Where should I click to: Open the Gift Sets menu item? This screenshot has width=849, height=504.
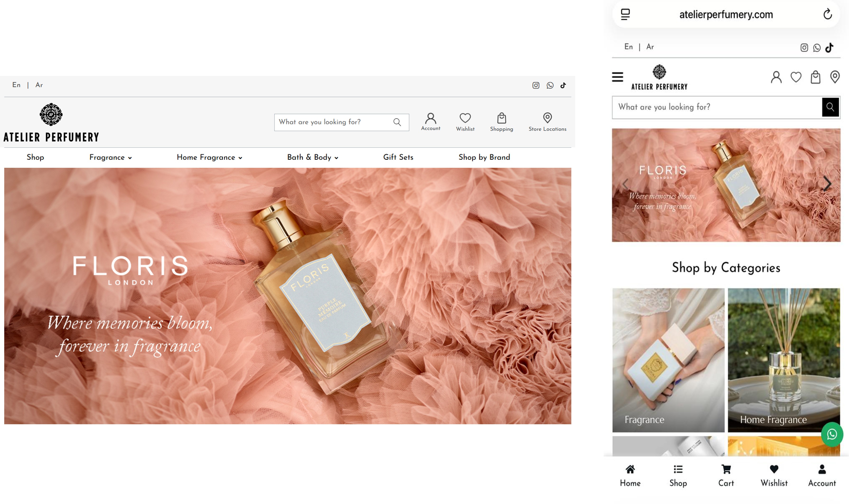coord(398,157)
